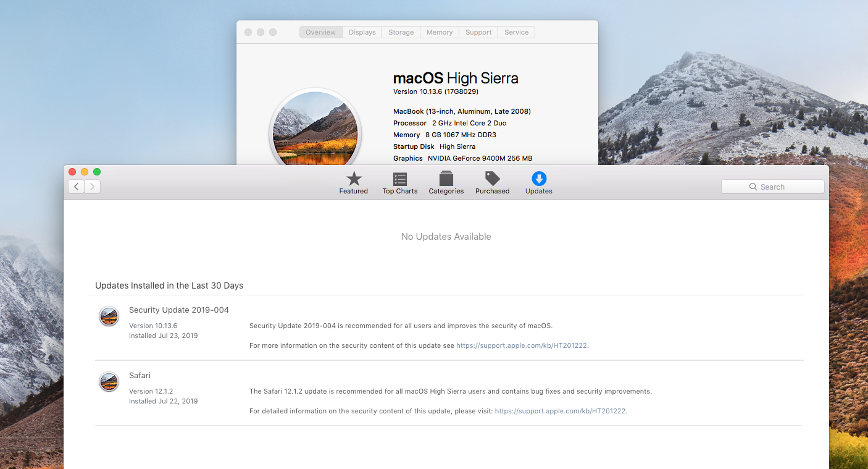Screen dimensions: 868x469
Task: Click the 'macOS High Sierra' heading
Action: (456, 78)
